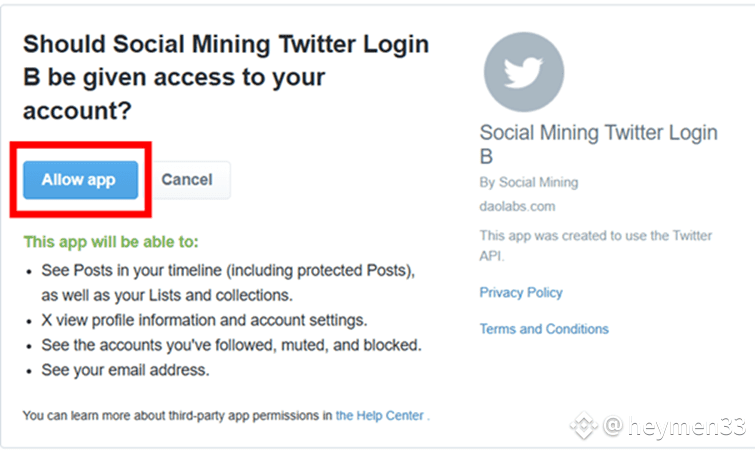755x451 pixels.
Task: Click the By Social Mining developer text
Action: click(529, 182)
